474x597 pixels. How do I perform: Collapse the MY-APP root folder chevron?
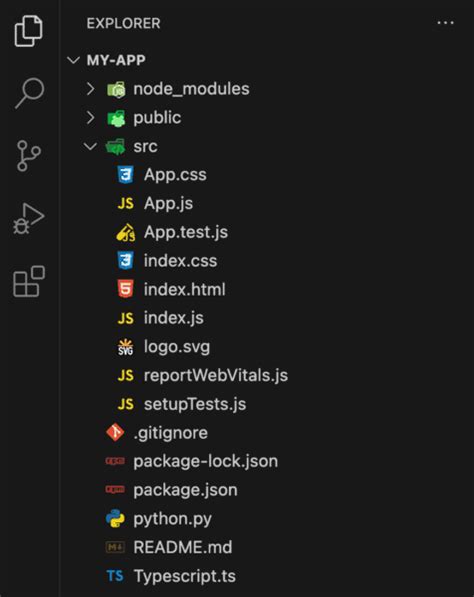[73, 60]
